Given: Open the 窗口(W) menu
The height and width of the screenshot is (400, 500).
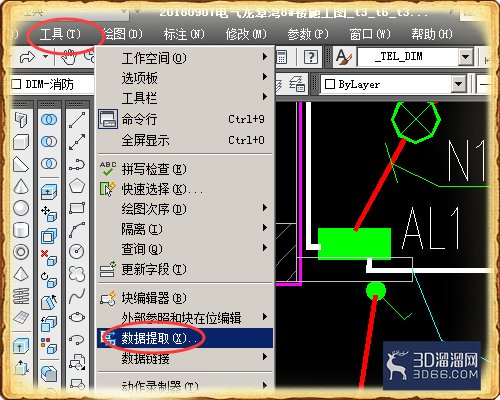Looking at the screenshot, I should click(x=370, y=34).
